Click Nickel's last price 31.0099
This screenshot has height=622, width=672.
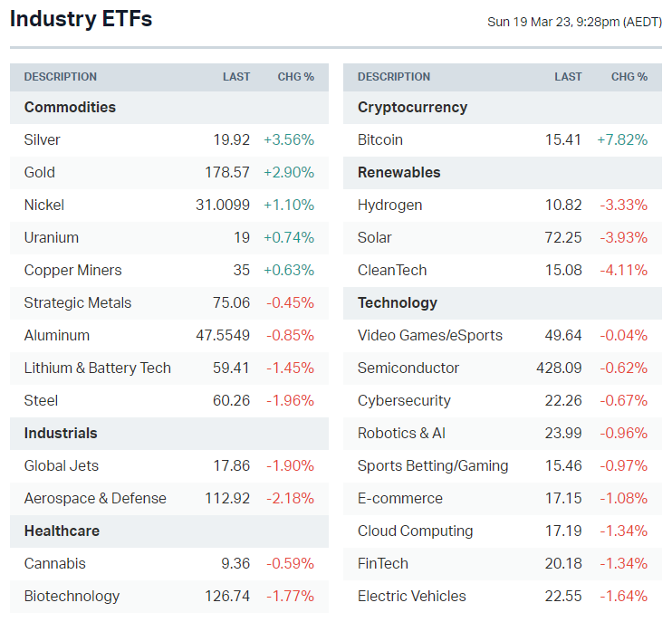tap(223, 205)
